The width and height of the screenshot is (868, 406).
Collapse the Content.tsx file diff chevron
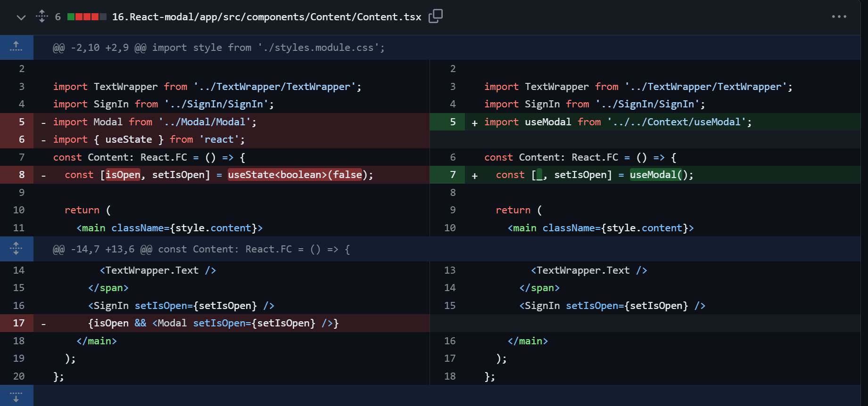[21, 17]
